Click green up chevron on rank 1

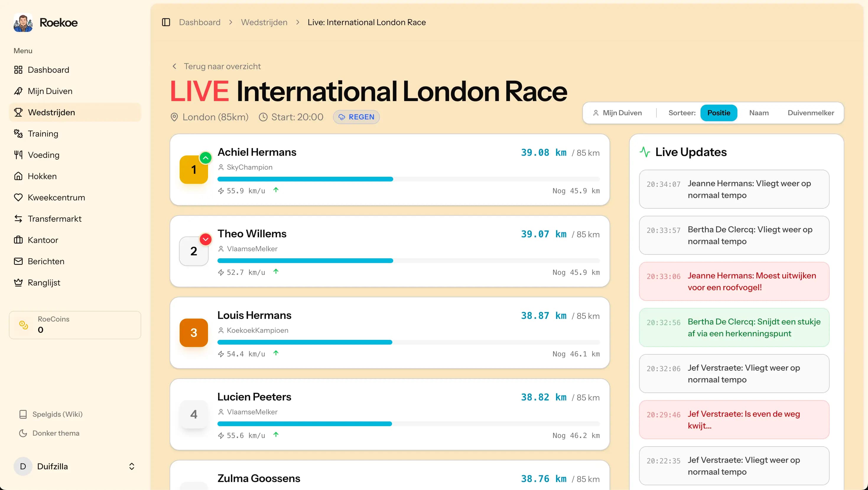click(206, 158)
